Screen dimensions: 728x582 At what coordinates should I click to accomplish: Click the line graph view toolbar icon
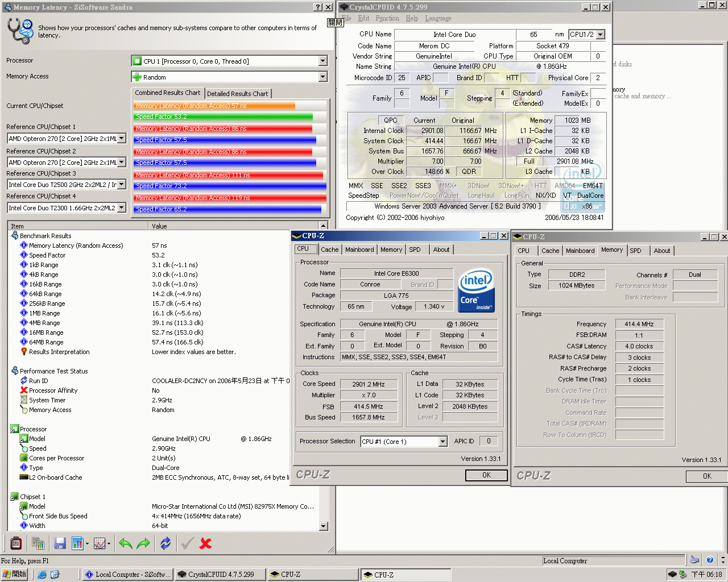pos(100,544)
